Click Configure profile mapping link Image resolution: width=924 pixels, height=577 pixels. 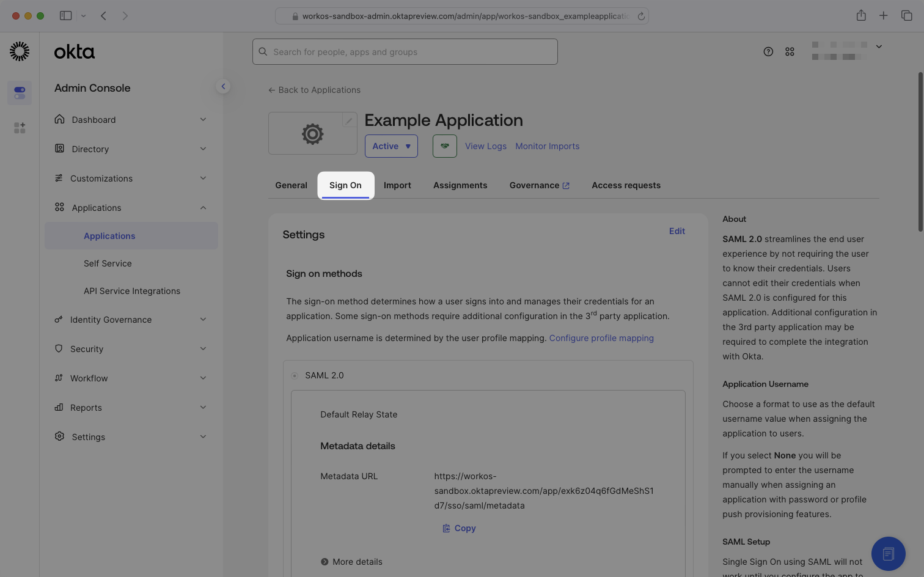601,338
